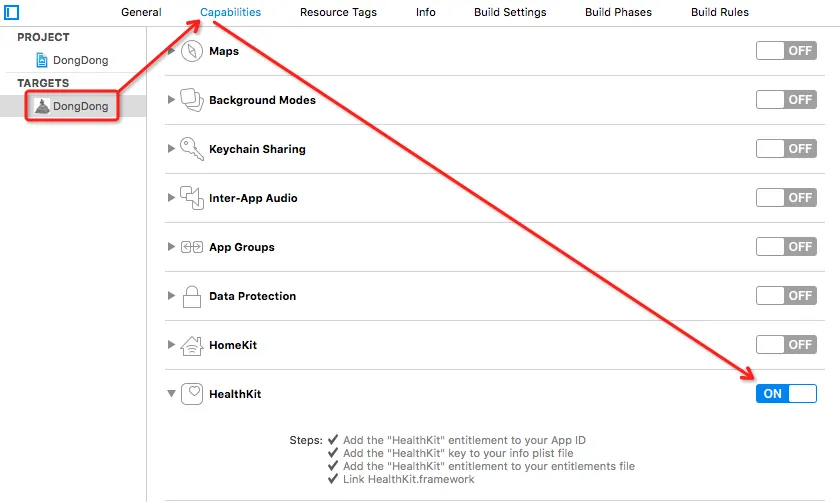Turn off the HealthKit switch
Image resolution: width=840 pixels, height=502 pixels.
[x=786, y=394]
